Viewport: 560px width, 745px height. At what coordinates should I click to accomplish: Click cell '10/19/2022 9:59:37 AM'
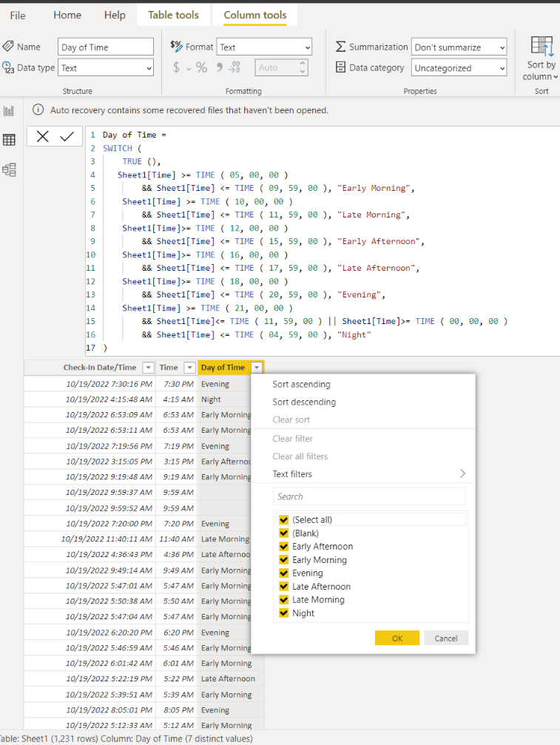(90, 492)
